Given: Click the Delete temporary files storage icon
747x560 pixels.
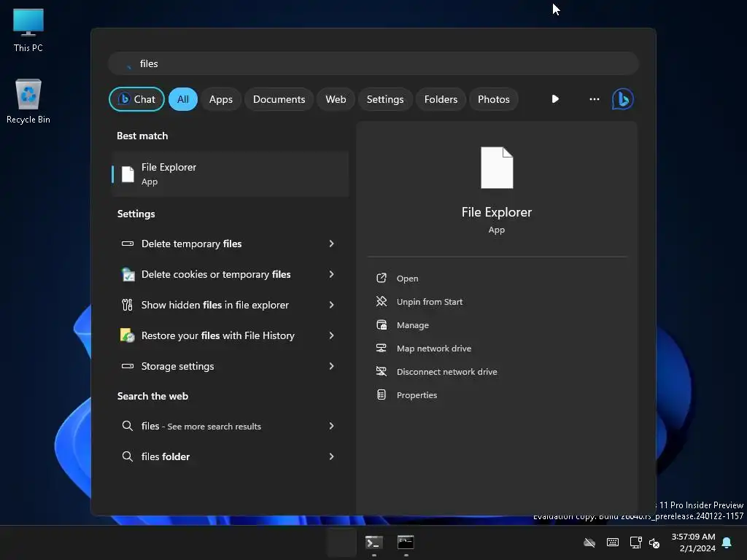Looking at the screenshot, I should pyautogui.click(x=127, y=244).
